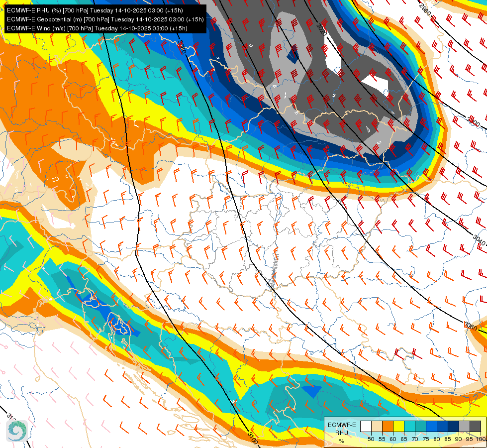Click the beige 50–55 legend swatch
Viewport: 487px width, 448px height.
[x=377, y=426]
